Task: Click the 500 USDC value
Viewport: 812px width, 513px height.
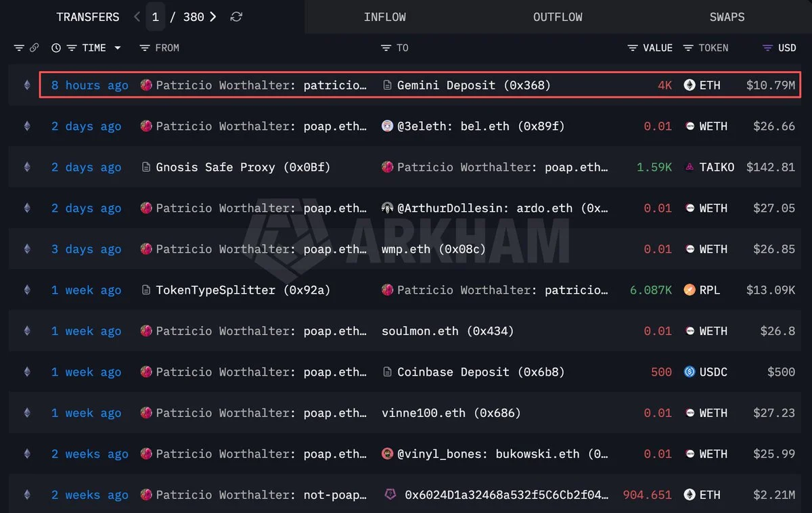Action: tap(661, 372)
